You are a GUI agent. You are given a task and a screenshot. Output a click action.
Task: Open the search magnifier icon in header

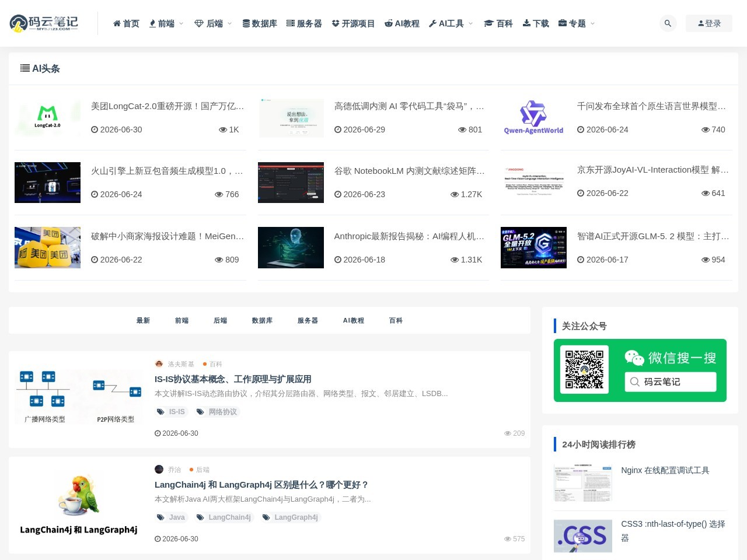pos(668,23)
